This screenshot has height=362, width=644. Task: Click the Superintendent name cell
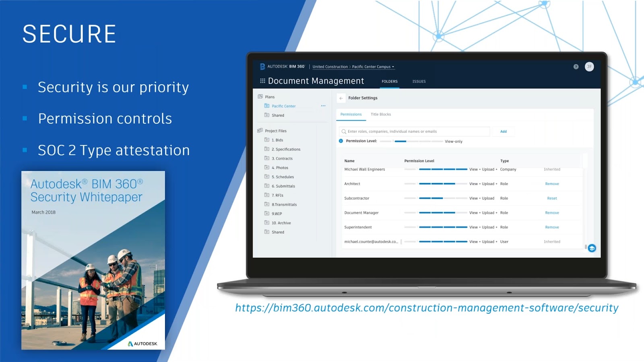(358, 227)
